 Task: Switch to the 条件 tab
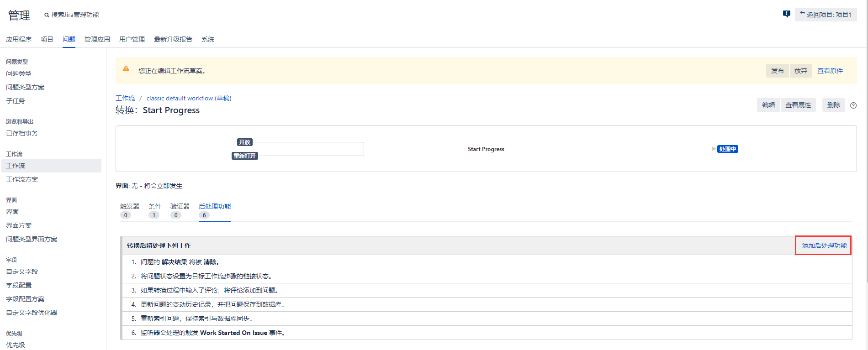tap(154, 207)
